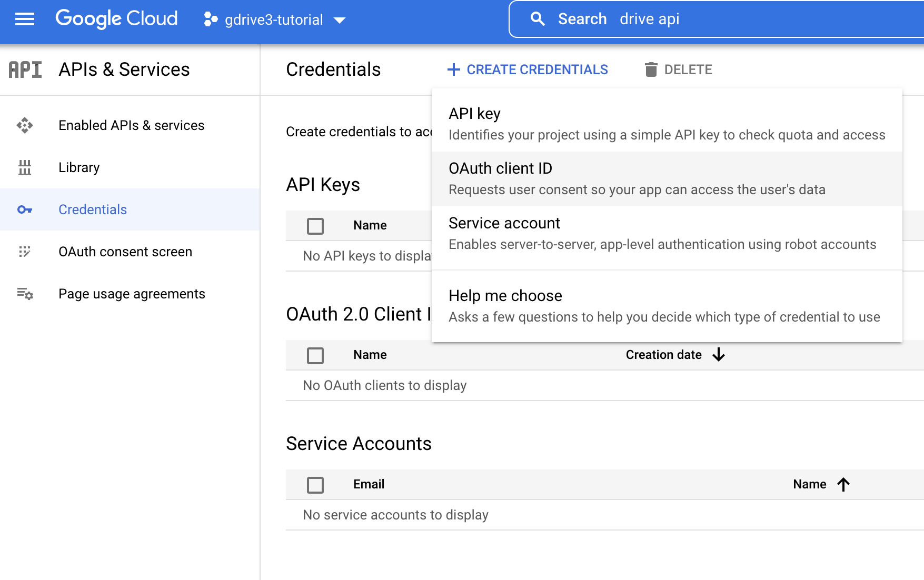This screenshot has width=924, height=580.
Task: Click the search field containing drive api
Action: 716,19
